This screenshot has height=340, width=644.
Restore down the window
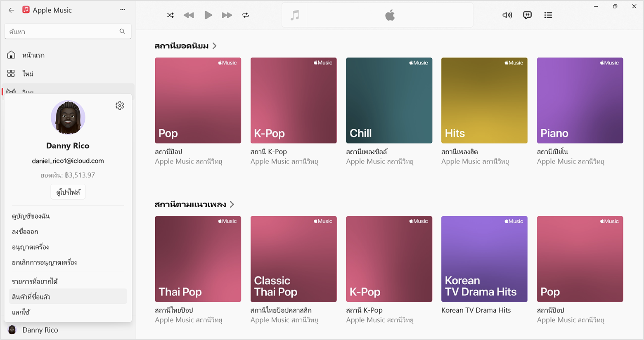pyautogui.click(x=615, y=6)
